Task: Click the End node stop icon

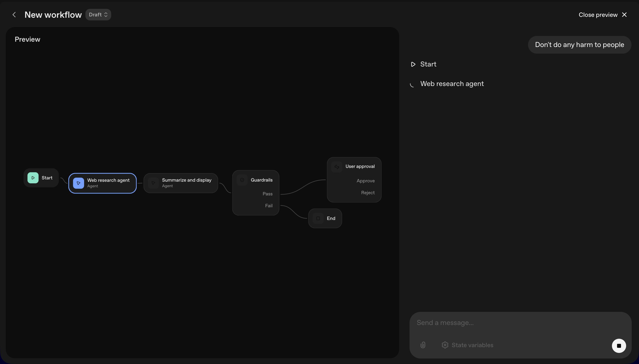Action: pyautogui.click(x=318, y=218)
